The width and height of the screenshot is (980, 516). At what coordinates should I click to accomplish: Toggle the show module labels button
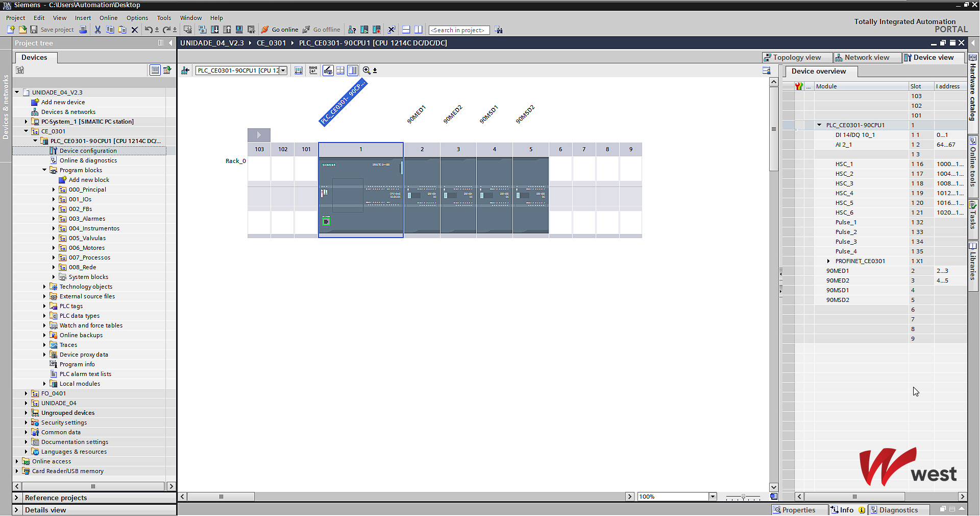point(313,71)
